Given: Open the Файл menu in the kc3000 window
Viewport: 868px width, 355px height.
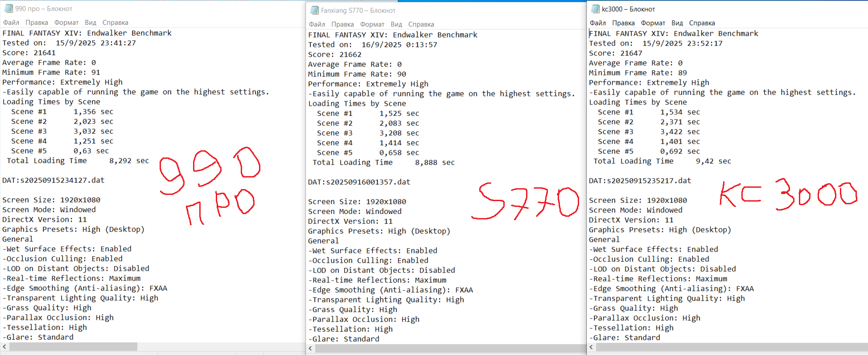Looking at the screenshot, I should (x=598, y=23).
